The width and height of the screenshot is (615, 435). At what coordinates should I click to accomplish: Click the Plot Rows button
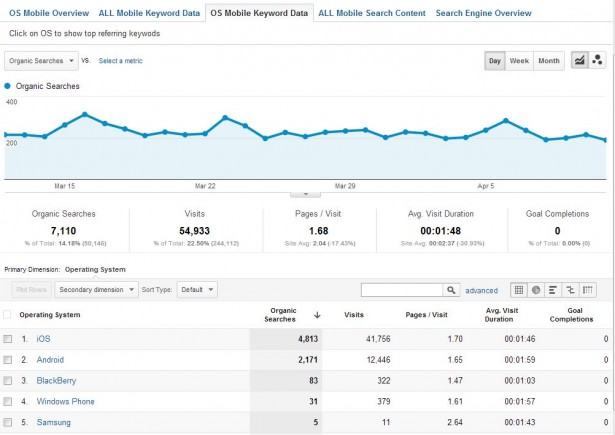(x=31, y=289)
